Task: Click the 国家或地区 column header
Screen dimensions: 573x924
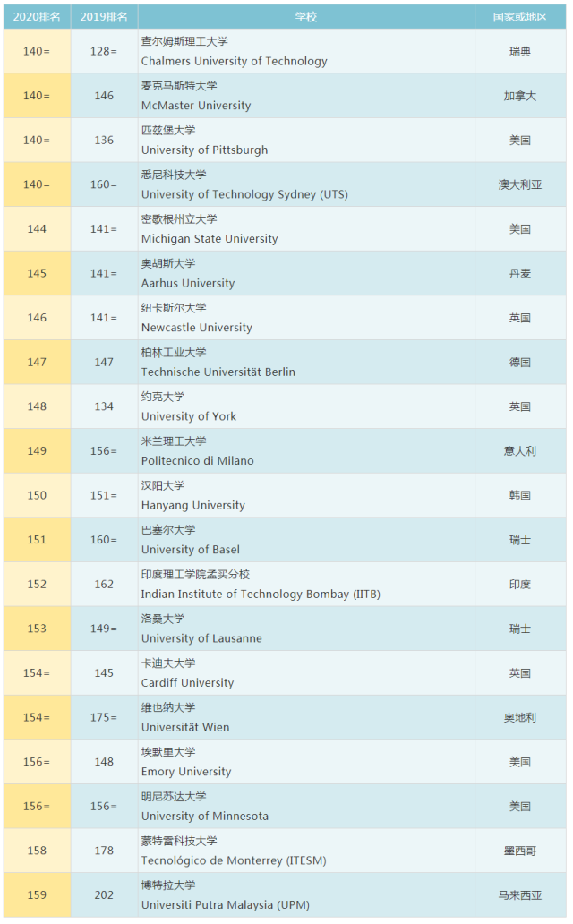Action: [520, 17]
